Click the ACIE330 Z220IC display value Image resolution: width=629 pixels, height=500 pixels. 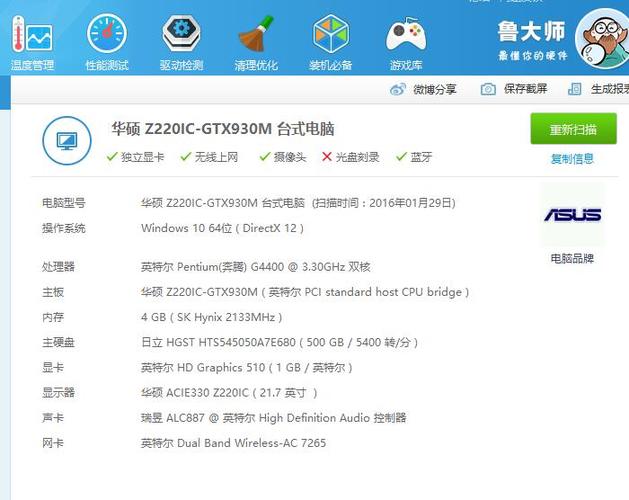point(229,393)
